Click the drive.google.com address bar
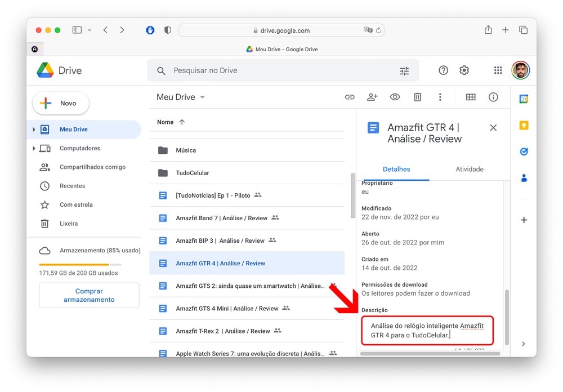The height and width of the screenshot is (392, 563). (281, 30)
